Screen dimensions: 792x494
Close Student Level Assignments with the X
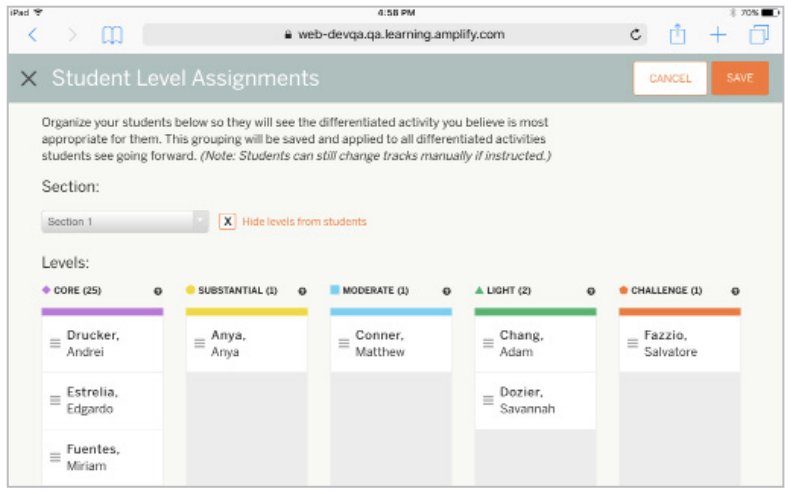point(29,78)
